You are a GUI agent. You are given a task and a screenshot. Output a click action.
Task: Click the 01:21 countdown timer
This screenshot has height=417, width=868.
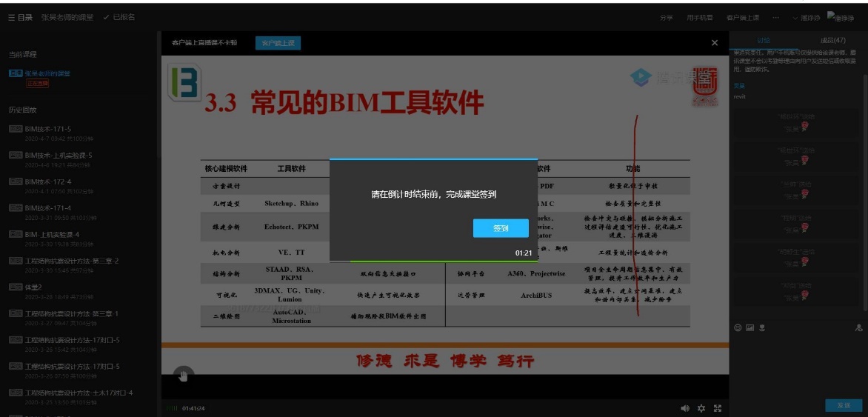(x=523, y=253)
